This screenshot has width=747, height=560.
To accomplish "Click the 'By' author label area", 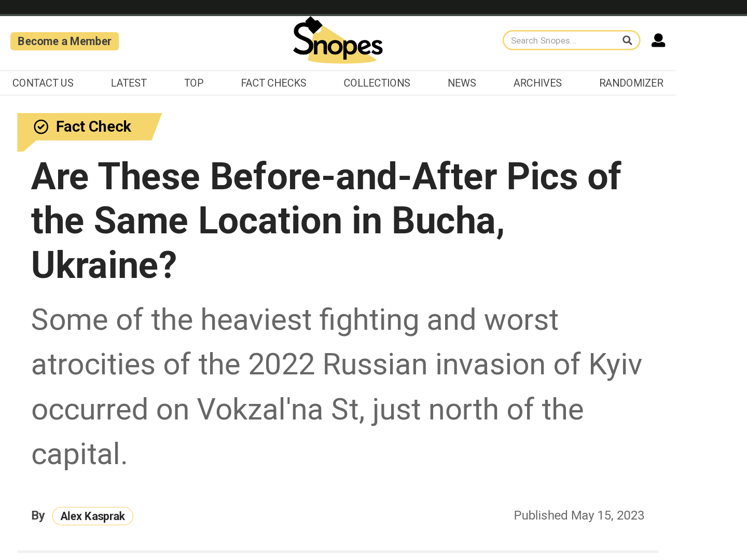I will (38, 515).
